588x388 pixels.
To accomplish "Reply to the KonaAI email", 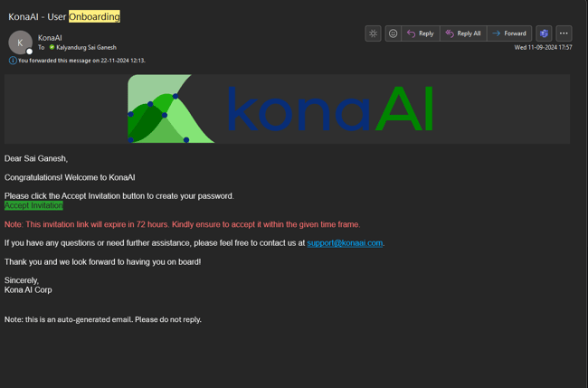I will click(421, 33).
